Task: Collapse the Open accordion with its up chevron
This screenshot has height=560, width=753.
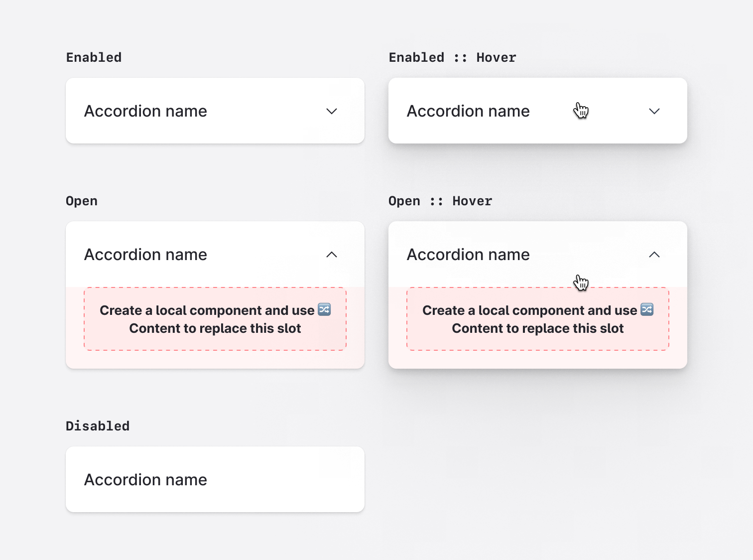Action: [x=332, y=255]
